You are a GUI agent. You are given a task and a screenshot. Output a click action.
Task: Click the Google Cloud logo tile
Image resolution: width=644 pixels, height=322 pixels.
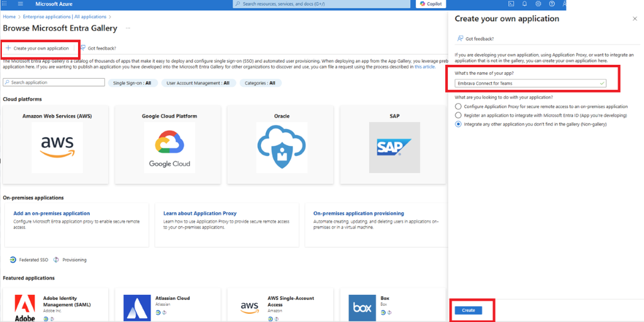(169, 147)
